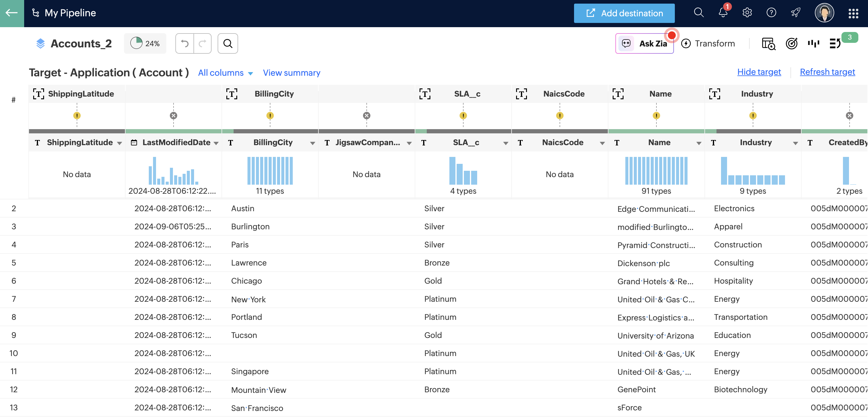Screen dimensions: 868x417
Task: Toggle unmapped marker above JigsawCompany column
Action: 367,116
